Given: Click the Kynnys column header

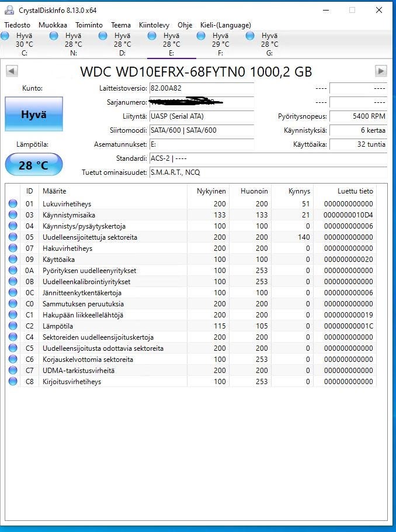Looking at the screenshot, I should point(293,191).
